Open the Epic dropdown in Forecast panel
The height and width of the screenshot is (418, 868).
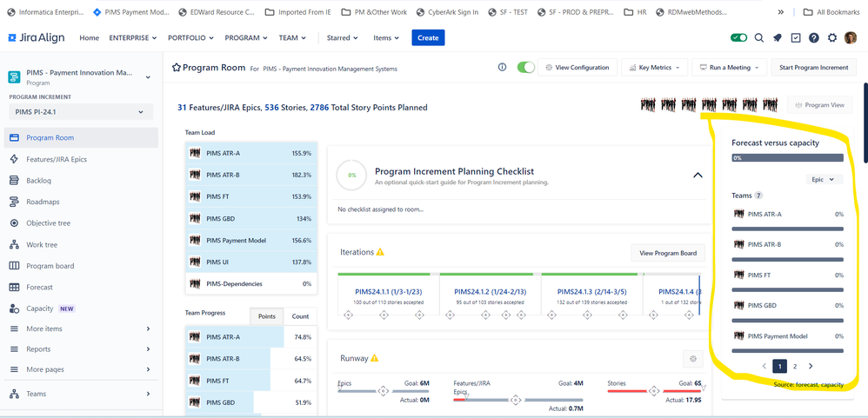pyautogui.click(x=825, y=179)
